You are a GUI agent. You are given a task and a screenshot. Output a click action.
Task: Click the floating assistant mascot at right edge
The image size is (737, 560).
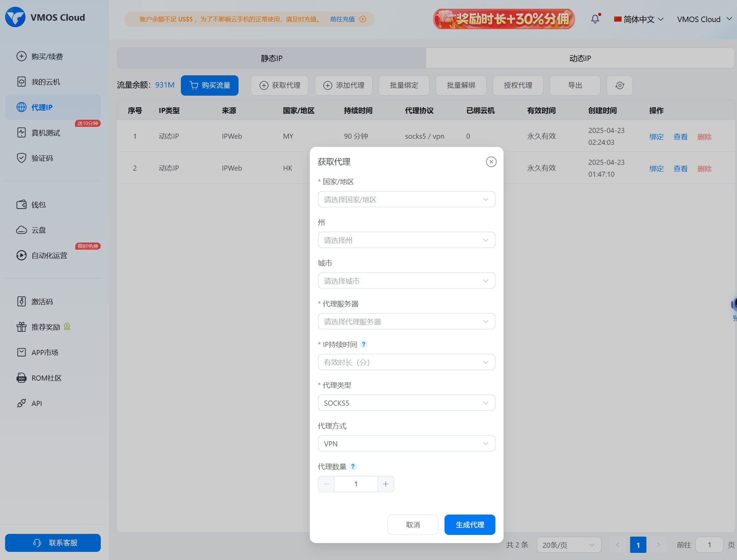734,308
